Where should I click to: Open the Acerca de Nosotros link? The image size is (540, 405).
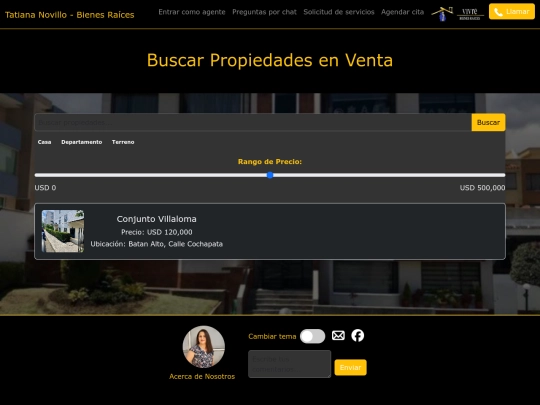click(x=202, y=376)
